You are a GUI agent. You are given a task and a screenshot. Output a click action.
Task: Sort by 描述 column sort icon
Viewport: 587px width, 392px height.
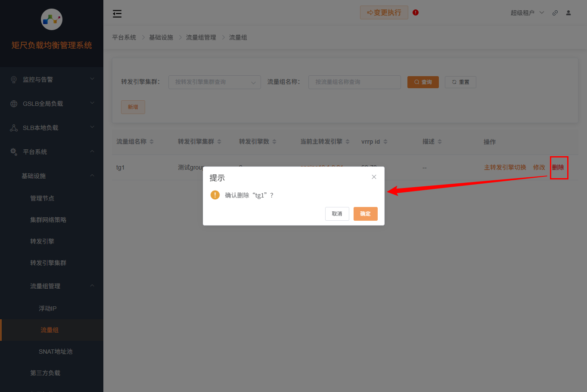pos(440,142)
